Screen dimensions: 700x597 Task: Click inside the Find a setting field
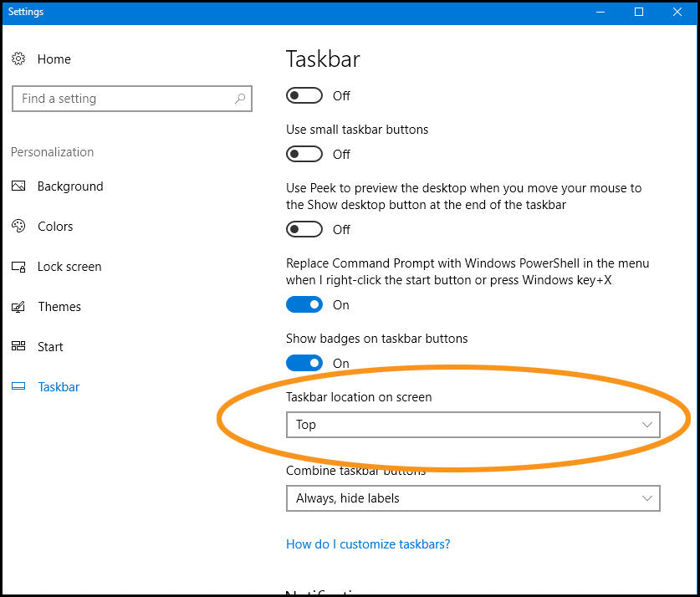117,98
